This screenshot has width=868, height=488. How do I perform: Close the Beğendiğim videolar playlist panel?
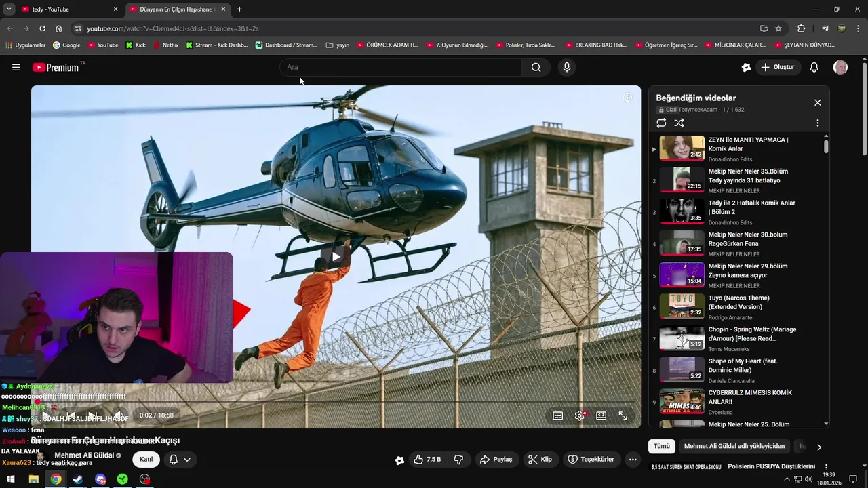[818, 102]
